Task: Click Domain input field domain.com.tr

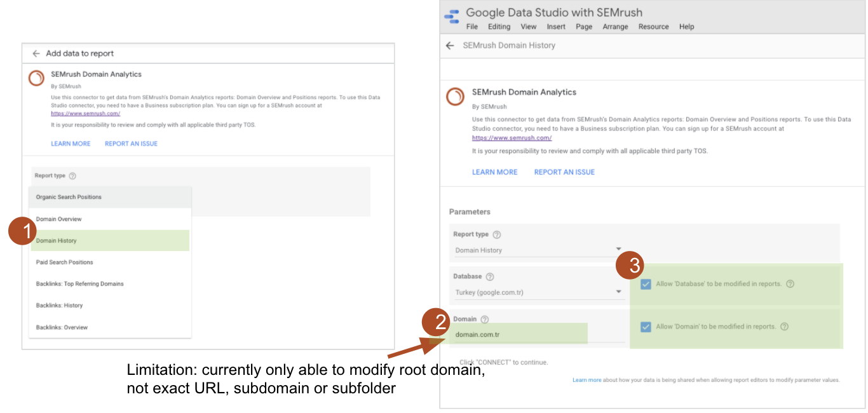Action: tap(540, 334)
